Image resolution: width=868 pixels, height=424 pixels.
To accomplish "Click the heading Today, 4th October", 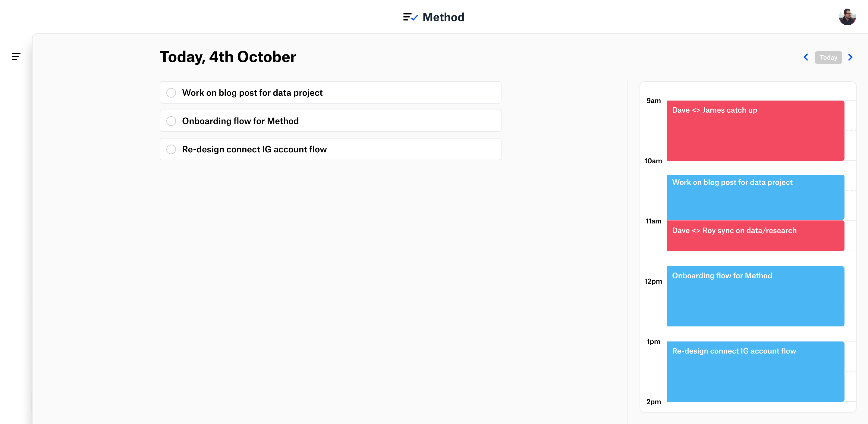I will coord(228,57).
